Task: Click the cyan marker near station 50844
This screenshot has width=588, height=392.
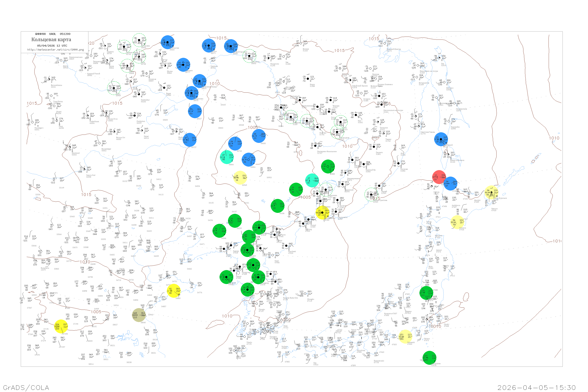Action: 227,157
